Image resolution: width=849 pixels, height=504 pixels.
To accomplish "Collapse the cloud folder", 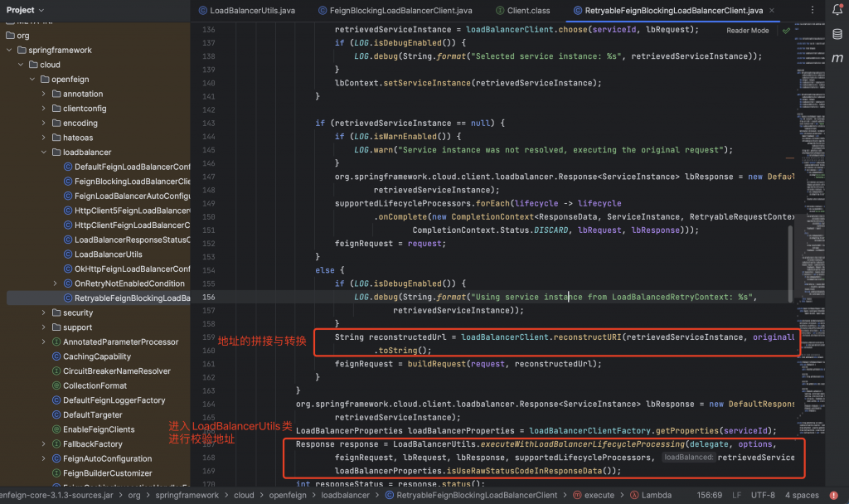I will click(21, 65).
